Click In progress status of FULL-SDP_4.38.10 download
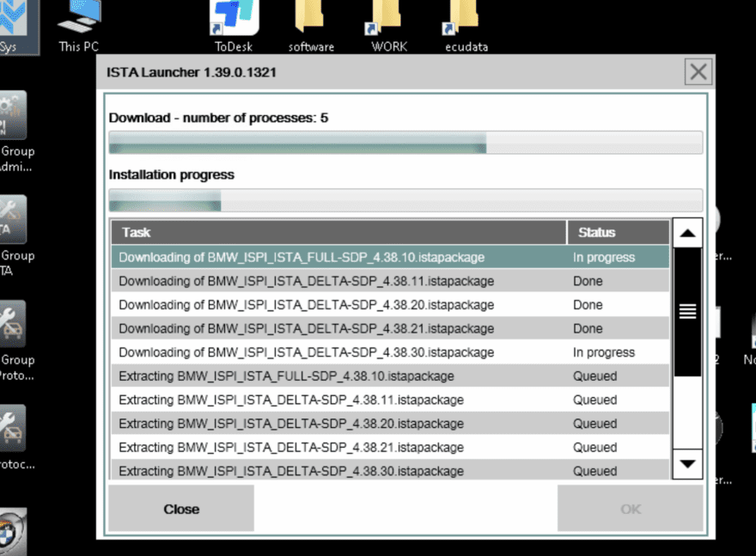756x556 pixels. click(604, 258)
